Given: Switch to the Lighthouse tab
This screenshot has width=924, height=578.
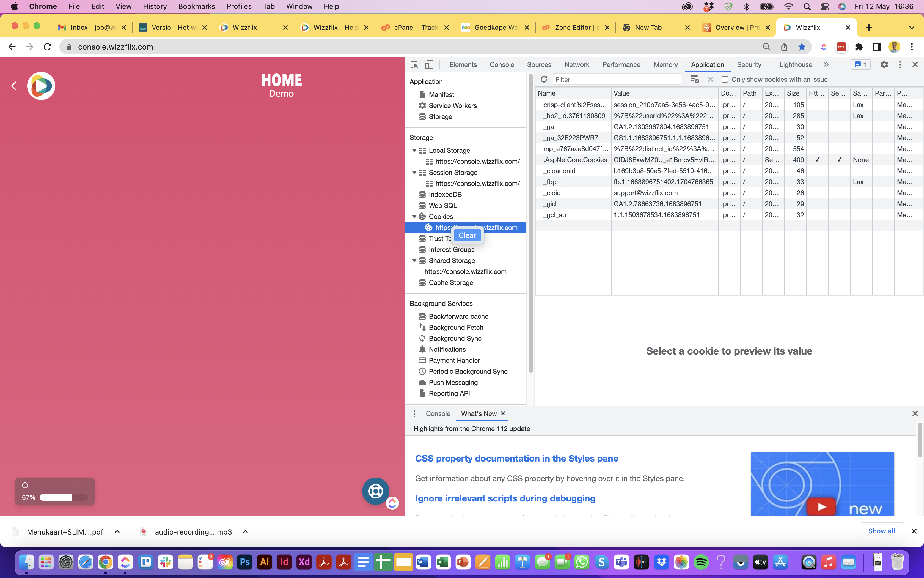Looking at the screenshot, I should coord(796,65).
